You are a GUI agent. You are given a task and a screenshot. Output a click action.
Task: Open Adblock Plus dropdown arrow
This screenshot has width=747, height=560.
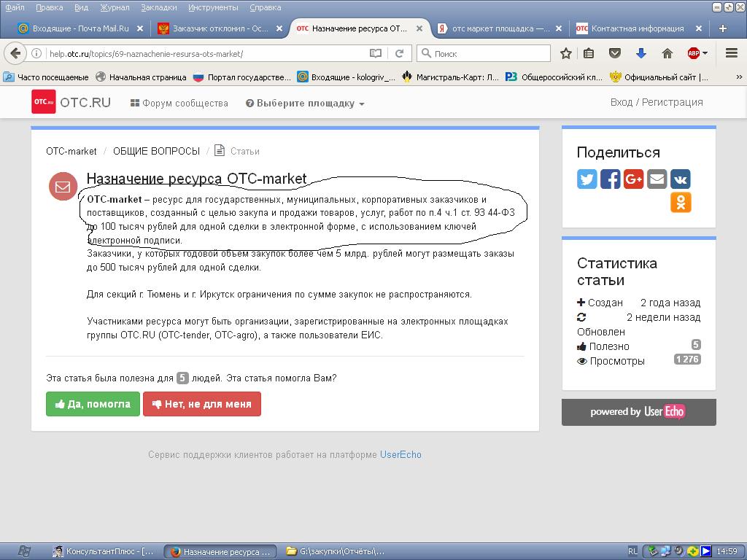tap(705, 53)
